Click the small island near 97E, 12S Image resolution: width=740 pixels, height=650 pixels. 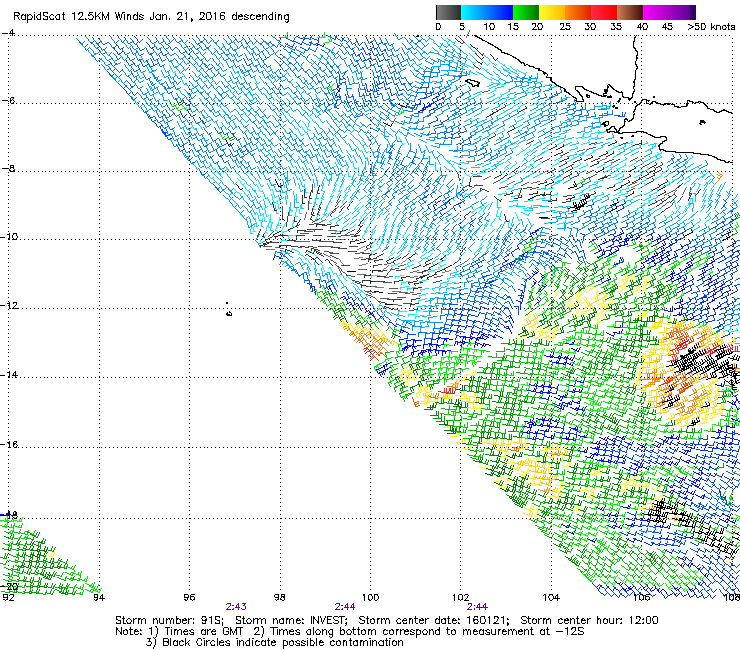(229, 312)
